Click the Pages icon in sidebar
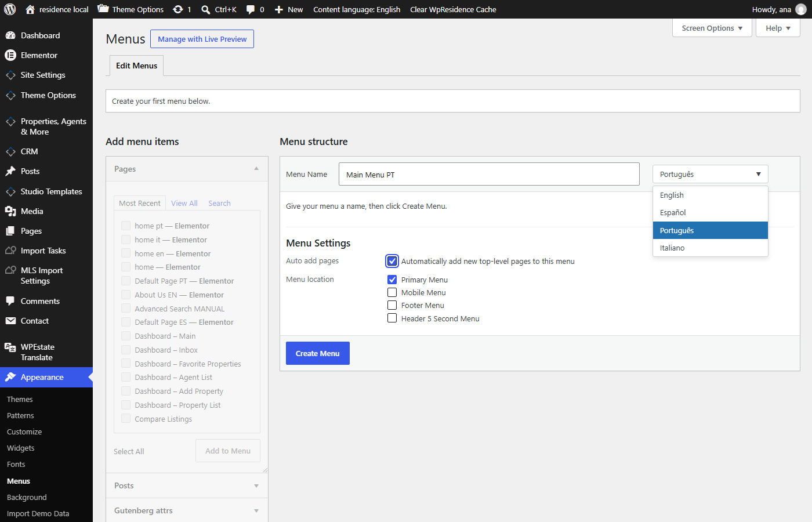This screenshot has width=812, height=522. (x=10, y=231)
